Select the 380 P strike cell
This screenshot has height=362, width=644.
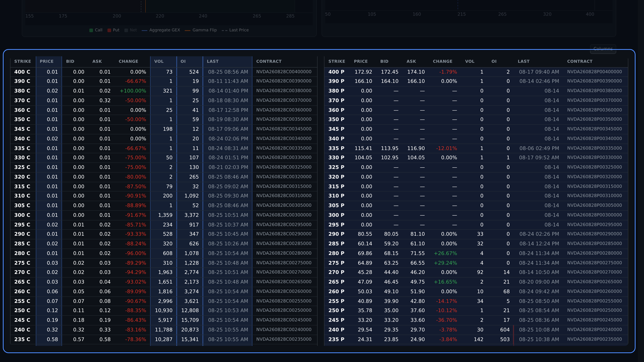point(336,91)
